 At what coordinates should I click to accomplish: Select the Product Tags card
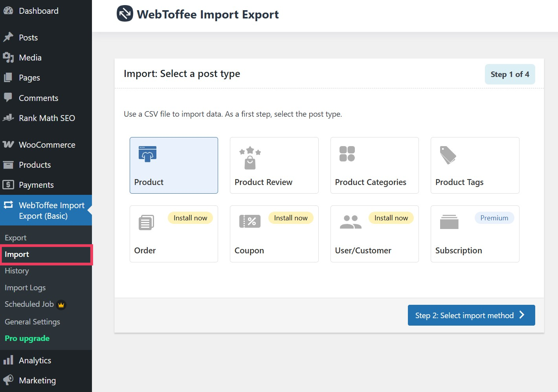coord(475,165)
